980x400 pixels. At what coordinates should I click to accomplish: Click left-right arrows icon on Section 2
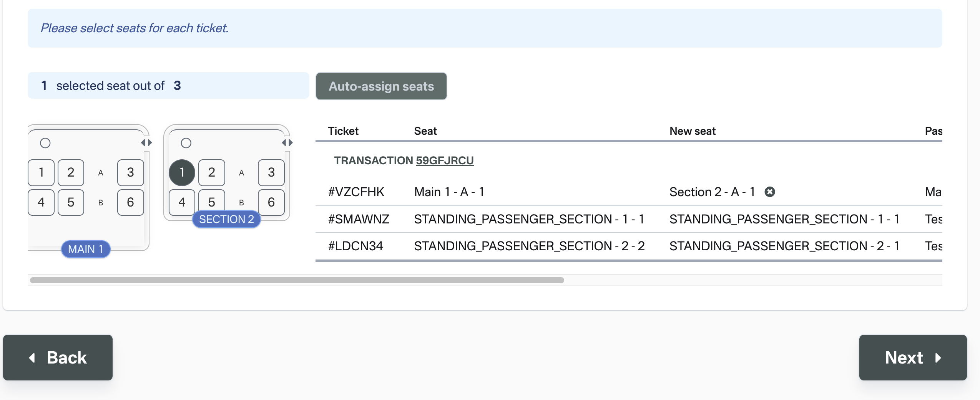pos(287,143)
